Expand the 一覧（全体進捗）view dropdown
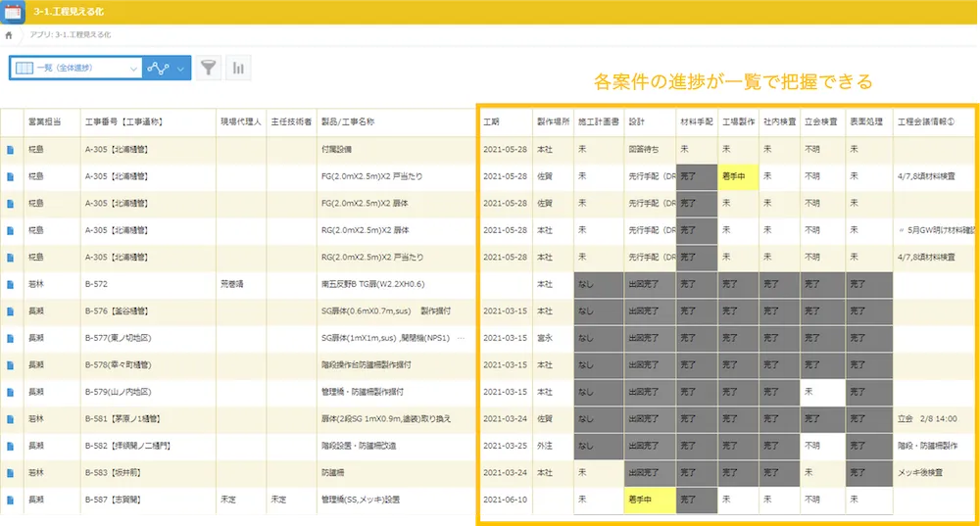Screen dimensions: 980x526 coord(133,69)
